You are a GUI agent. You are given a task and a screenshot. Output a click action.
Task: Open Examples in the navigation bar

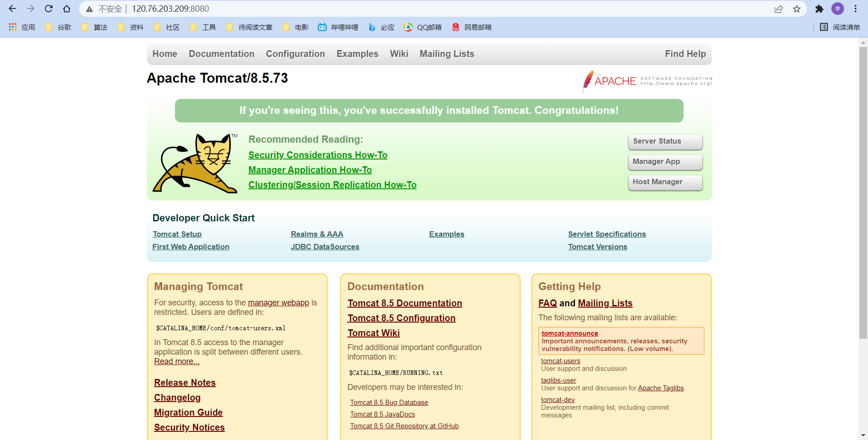(x=357, y=54)
